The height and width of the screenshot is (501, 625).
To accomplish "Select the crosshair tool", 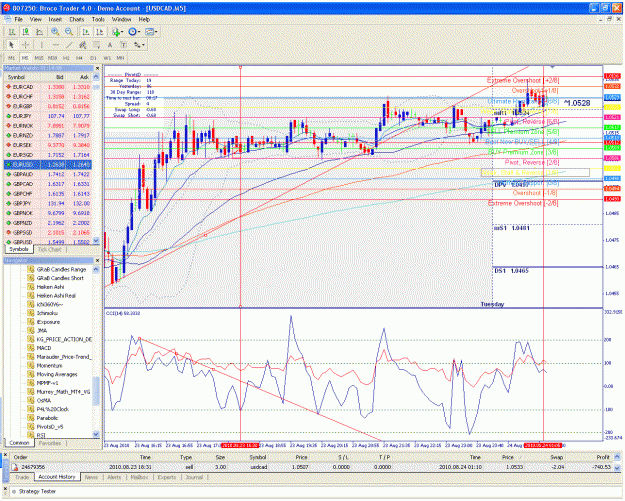I will tap(25, 45).
